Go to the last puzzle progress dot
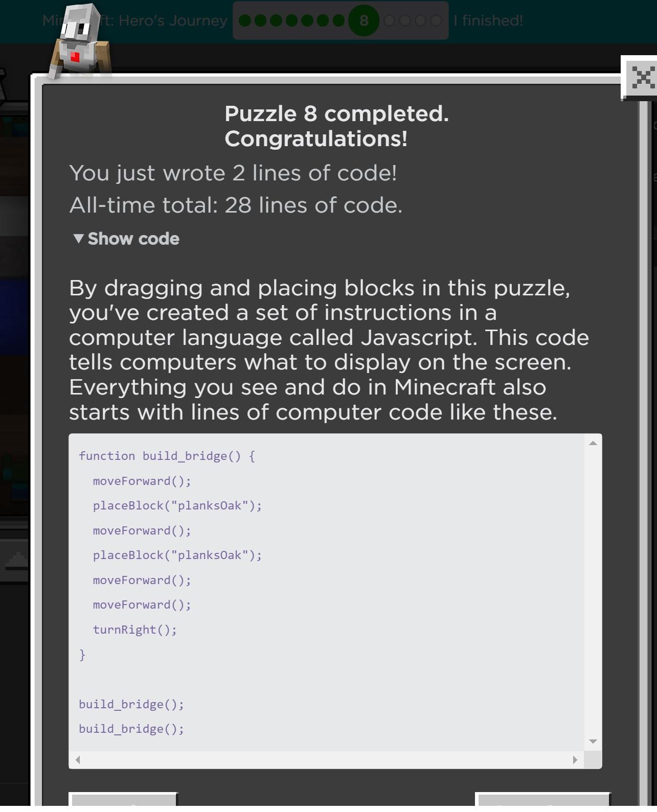 (436, 21)
